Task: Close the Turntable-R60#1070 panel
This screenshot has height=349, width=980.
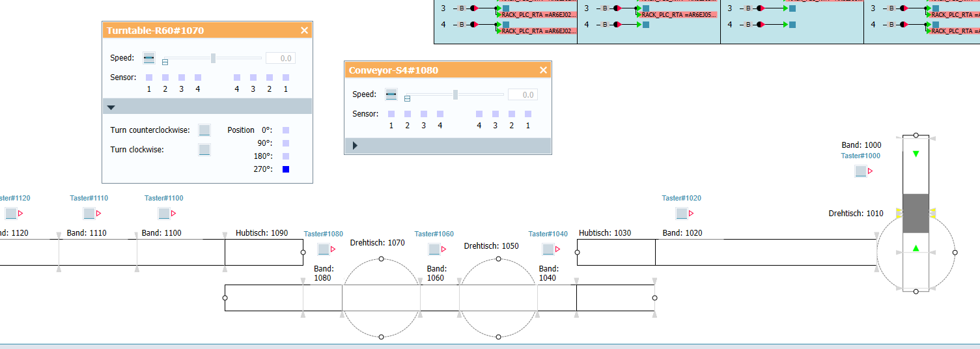Action: click(x=304, y=31)
